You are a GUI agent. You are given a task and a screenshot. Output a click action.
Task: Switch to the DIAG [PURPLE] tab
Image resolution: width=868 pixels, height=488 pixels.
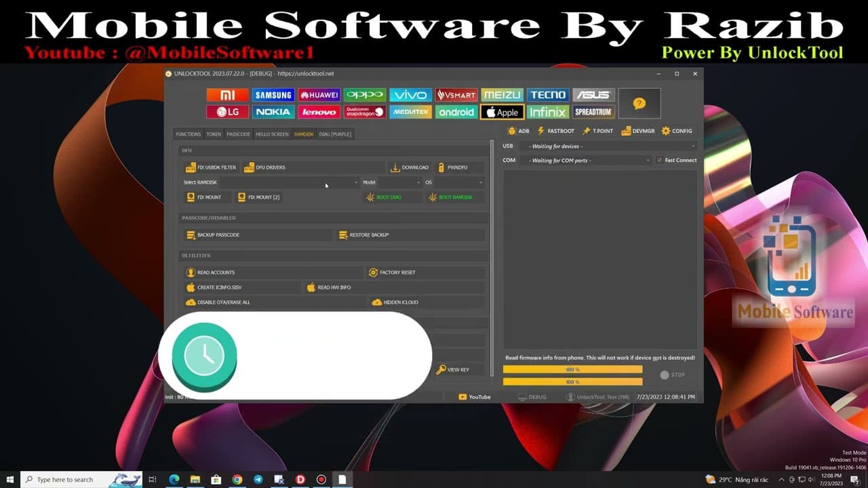coord(335,134)
